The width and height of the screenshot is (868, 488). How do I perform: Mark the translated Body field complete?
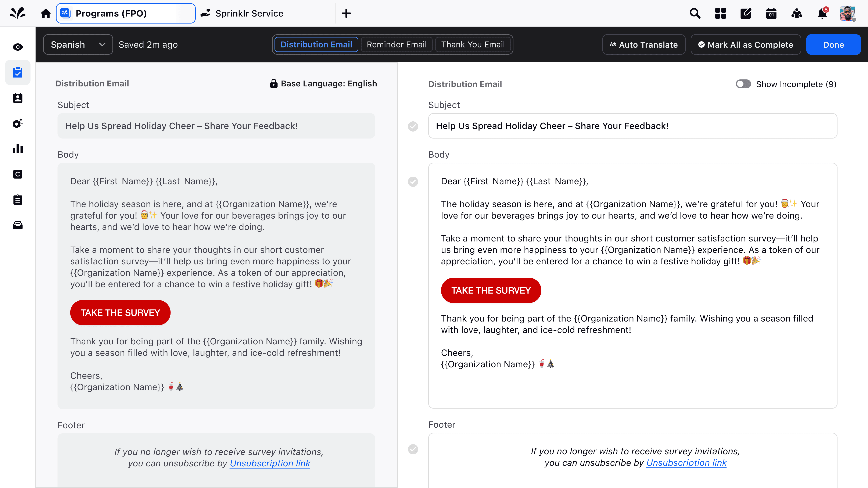pos(413,182)
